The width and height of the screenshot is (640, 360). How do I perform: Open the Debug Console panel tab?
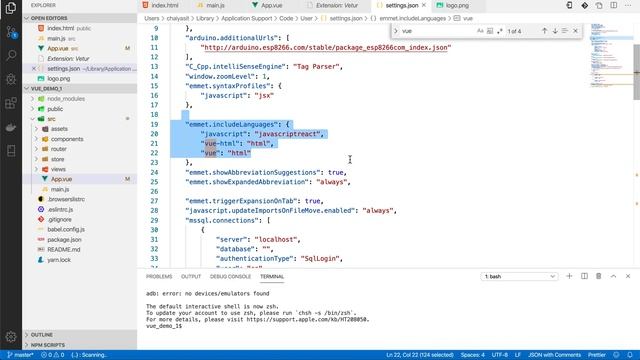click(230, 276)
